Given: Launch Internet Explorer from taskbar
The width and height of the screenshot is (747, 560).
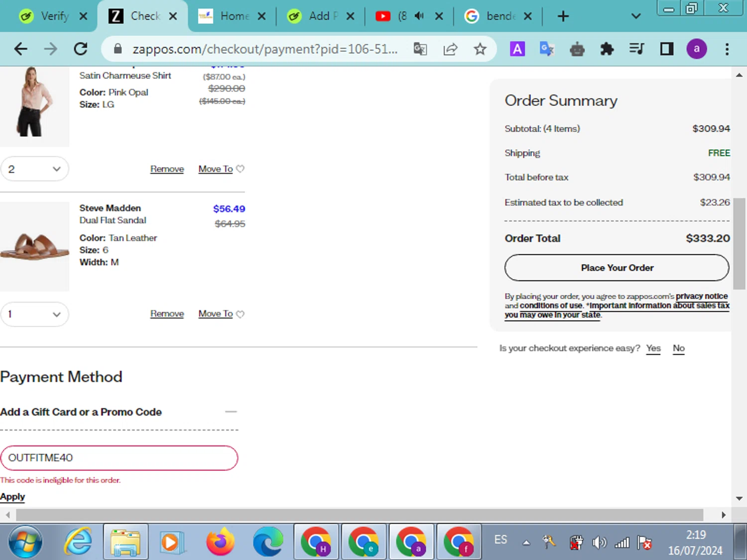Looking at the screenshot, I should tap(78, 542).
